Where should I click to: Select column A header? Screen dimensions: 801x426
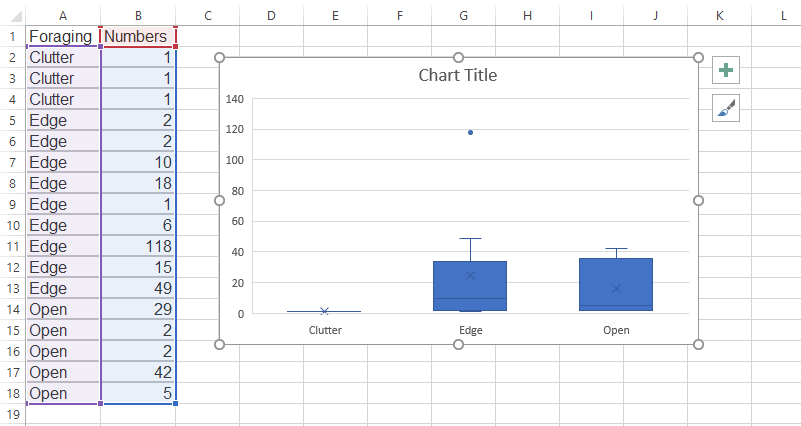pos(63,15)
